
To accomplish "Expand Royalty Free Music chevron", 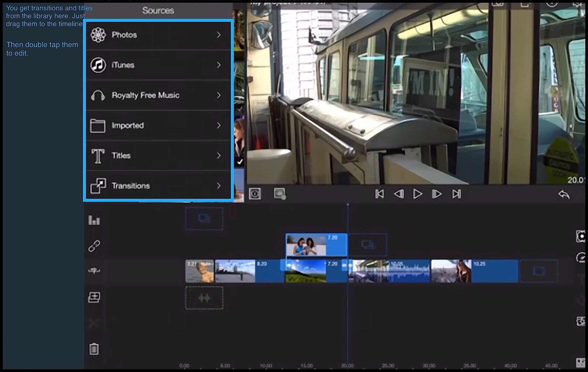I will 219,95.
